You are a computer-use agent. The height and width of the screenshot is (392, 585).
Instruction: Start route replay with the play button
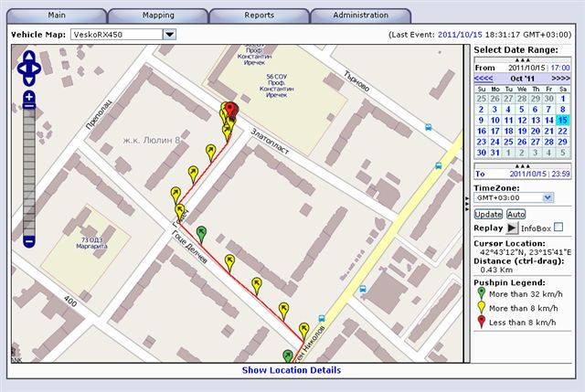pos(513,228)
